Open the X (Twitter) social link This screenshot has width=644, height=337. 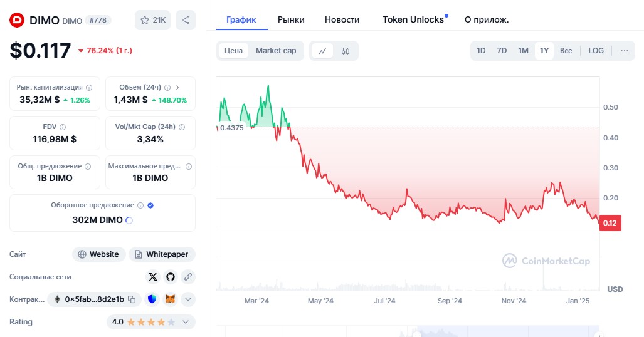(153, 276)
